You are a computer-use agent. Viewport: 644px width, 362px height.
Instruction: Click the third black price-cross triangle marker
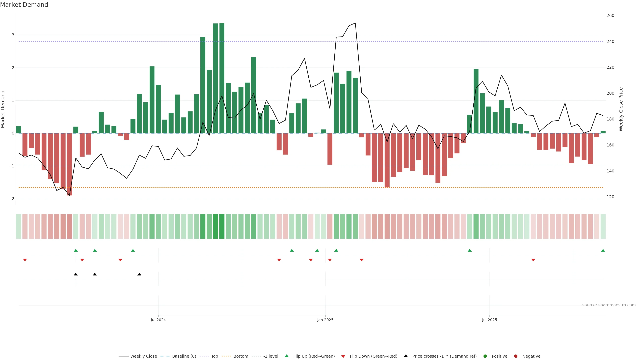139,274
